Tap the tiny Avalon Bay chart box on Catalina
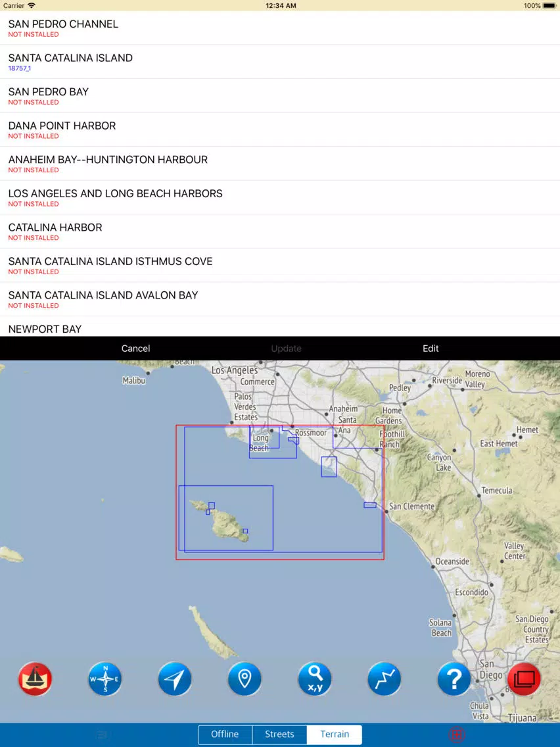The image size is (560, 747). click(245, 531)
